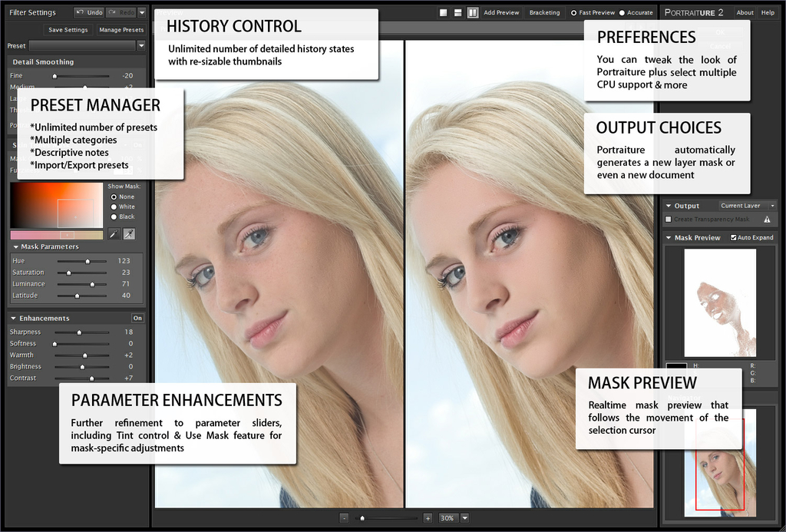This screenshot has height=532, width=786.
Task: Adjust the Luminance mask slider
Action: pyautogui.click(x=81, y=284)
